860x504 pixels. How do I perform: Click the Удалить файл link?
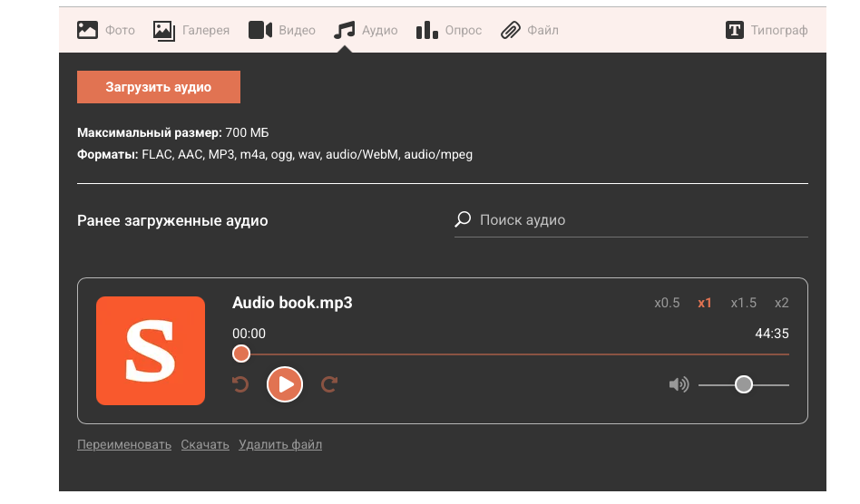click(x=280, y=444)
